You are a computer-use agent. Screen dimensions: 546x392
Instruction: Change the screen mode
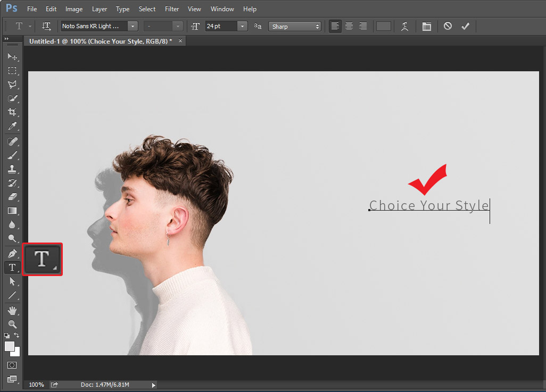coord(12,379)
